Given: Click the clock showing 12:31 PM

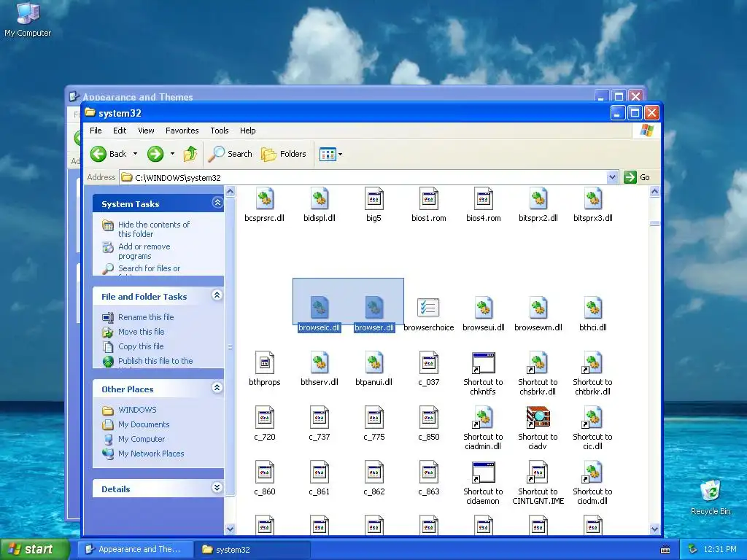Looking at the screenshot, I should [x=720, y=550].
